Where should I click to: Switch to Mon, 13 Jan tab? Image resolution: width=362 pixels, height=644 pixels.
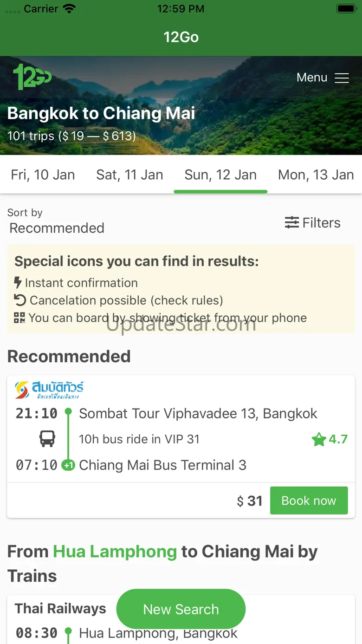(x=316, y=175)
